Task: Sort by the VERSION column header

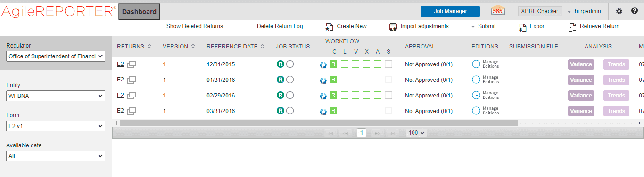Action: [179, 47]
